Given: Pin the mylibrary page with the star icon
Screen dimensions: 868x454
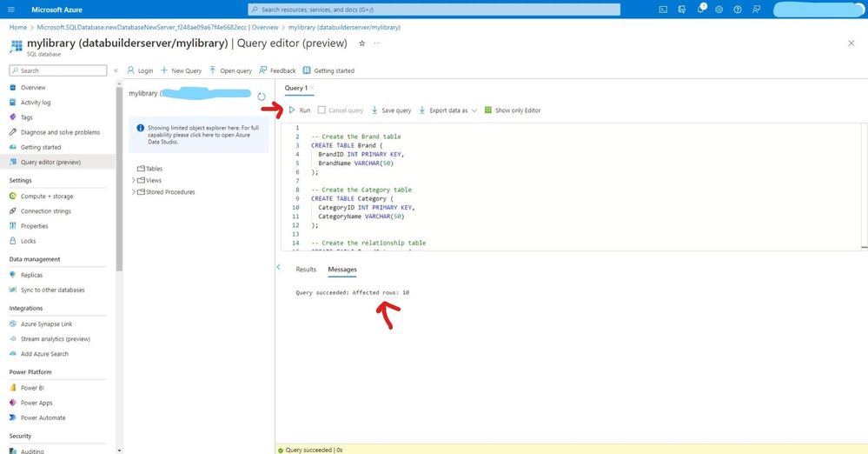Looking at the screenshot, I should 362,43.
